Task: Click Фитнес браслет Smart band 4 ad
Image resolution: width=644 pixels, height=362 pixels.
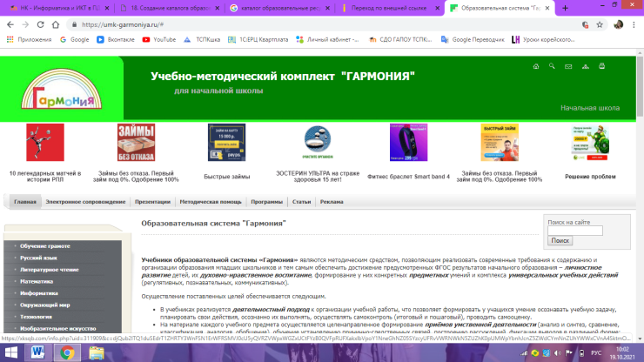Action: pos(409,142)
